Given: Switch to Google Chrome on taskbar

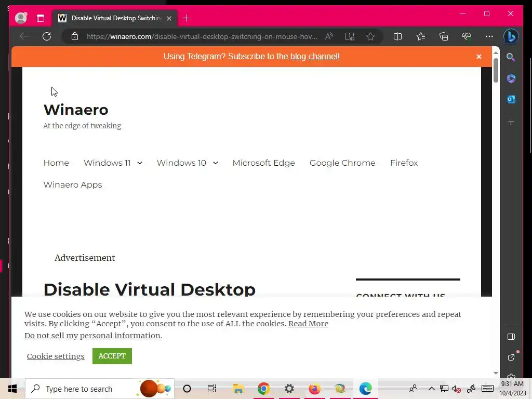Looking at the screenshot, I should (x=263, y=389).
